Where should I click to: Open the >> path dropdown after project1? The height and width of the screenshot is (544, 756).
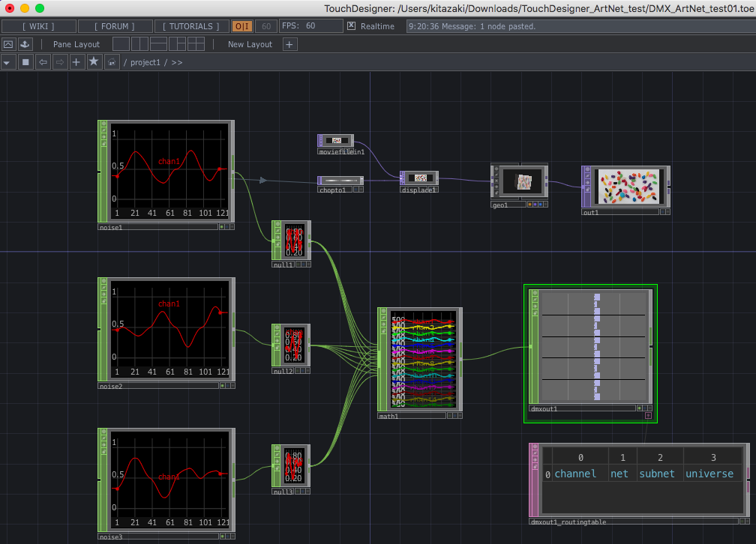(x=175, y=62)
